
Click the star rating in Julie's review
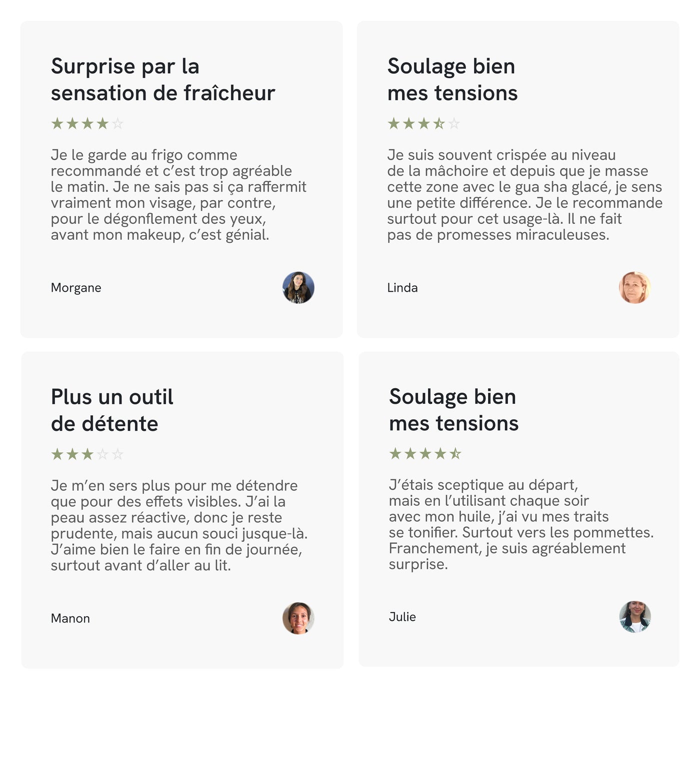coord(425,454)
